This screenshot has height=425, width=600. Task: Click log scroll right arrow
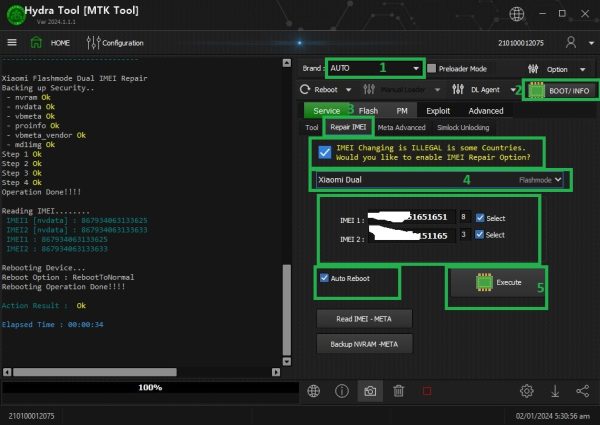coord(276,372)
